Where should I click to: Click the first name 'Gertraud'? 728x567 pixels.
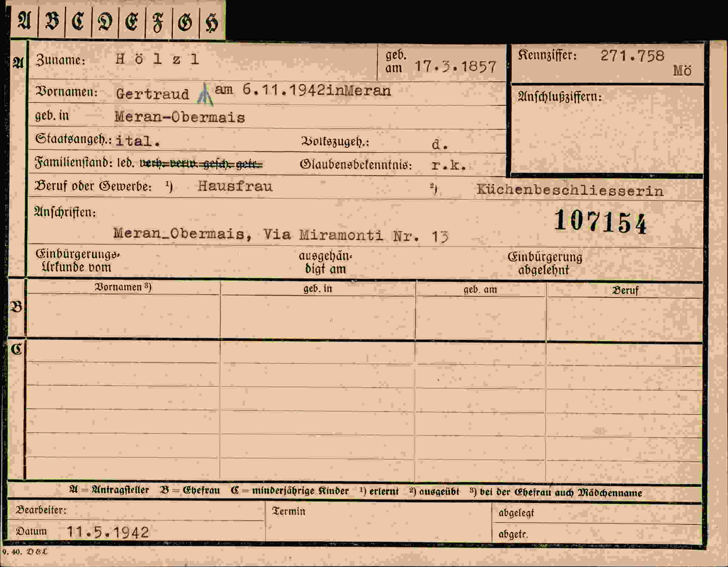coord(153,94)
